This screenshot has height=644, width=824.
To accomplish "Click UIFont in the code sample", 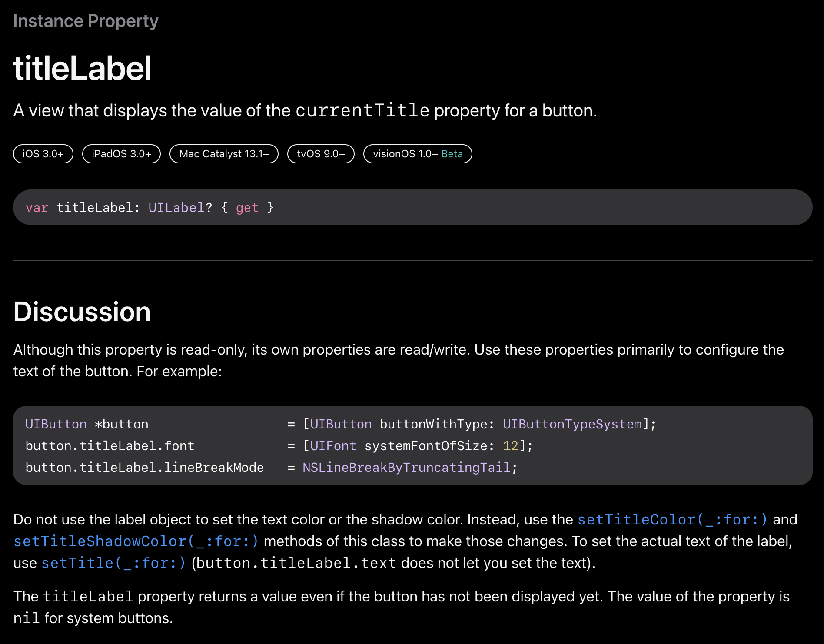I will pos(333,446).
